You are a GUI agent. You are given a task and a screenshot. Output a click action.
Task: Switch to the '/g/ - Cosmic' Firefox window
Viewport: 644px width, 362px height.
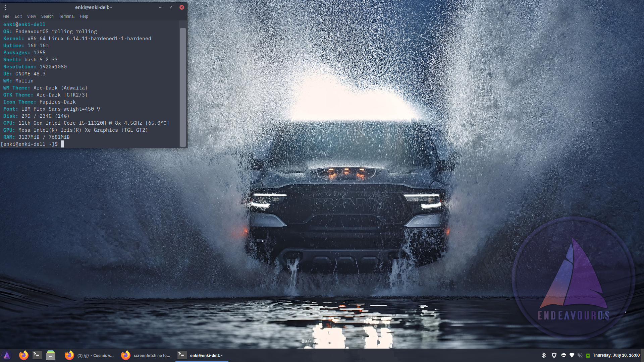coord(89,355)
